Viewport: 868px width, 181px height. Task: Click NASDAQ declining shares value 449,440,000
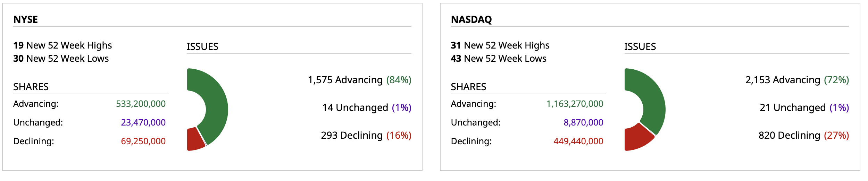[x=578, y=141]
